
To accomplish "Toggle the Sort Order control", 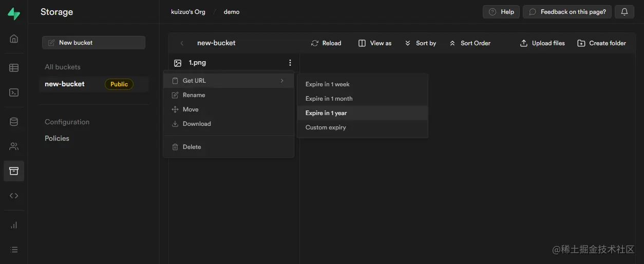I will [469, 43].
